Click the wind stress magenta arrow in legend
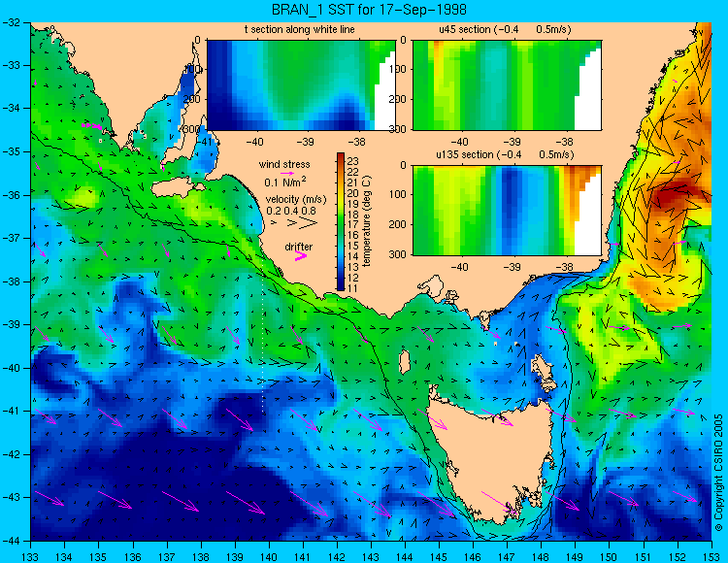Screen dimensions: 728x563 [x=287, y=173]
